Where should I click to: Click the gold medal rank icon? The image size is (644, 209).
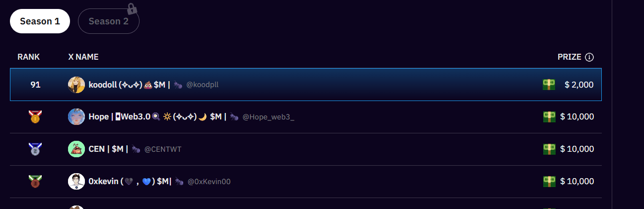point(35,117)
